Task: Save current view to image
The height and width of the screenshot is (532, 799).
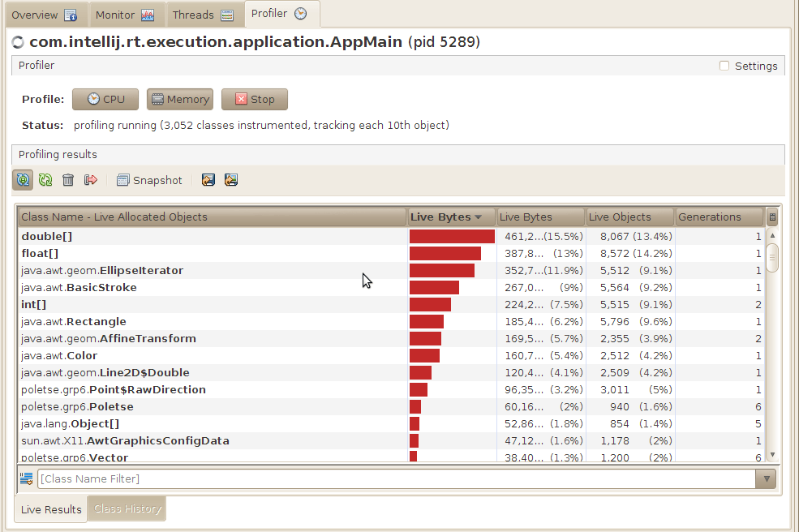Action: (231, 180)
